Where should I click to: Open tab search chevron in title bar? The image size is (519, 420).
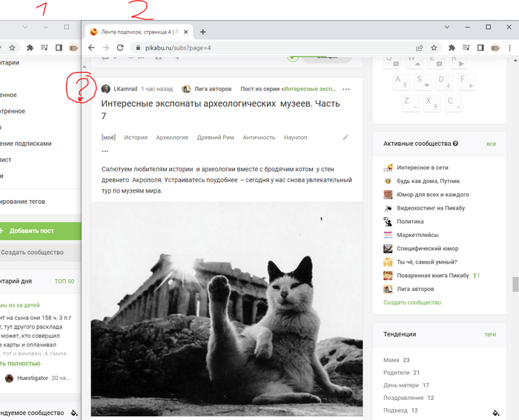click(447, 27)
